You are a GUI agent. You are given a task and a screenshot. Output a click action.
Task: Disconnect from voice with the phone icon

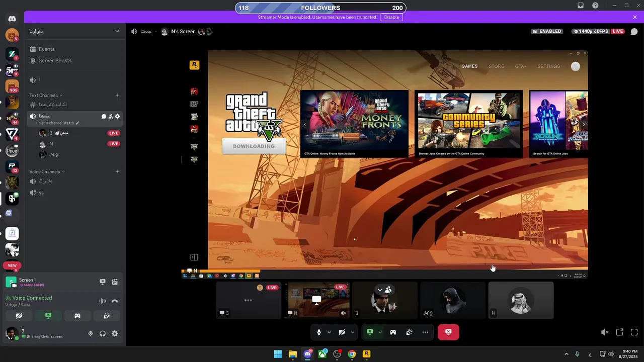pos(115,301)
